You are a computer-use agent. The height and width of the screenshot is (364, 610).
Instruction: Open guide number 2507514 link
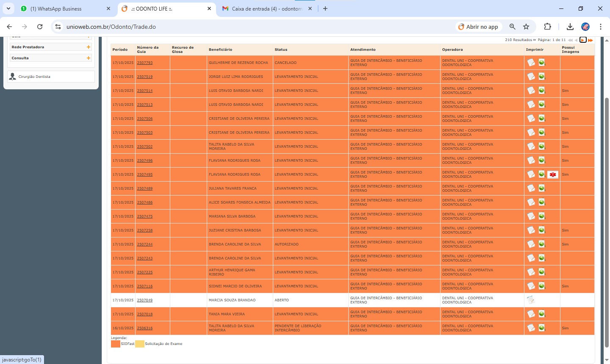tap(144, 91)
